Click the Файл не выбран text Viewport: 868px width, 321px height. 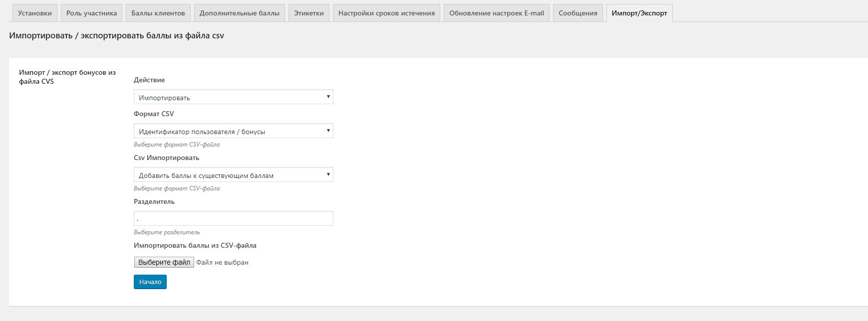point(222,263)
